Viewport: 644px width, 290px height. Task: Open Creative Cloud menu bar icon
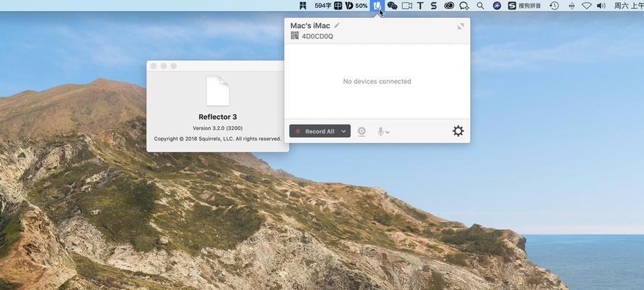[x=449, y=5]
